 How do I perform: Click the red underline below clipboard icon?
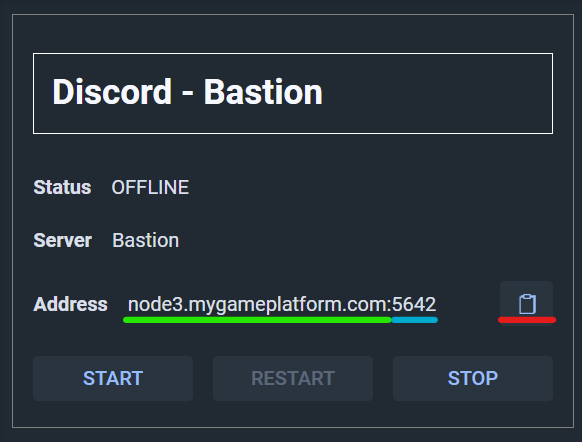527,320
